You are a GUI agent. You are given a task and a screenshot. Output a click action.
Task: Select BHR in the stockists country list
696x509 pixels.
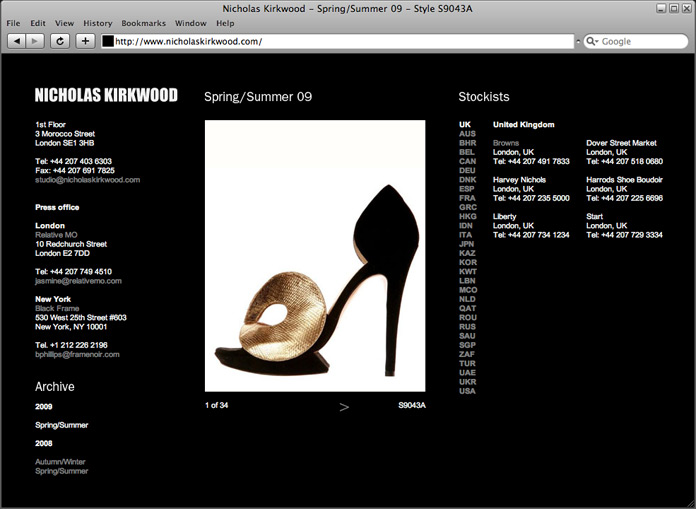(x=467, y=143)
